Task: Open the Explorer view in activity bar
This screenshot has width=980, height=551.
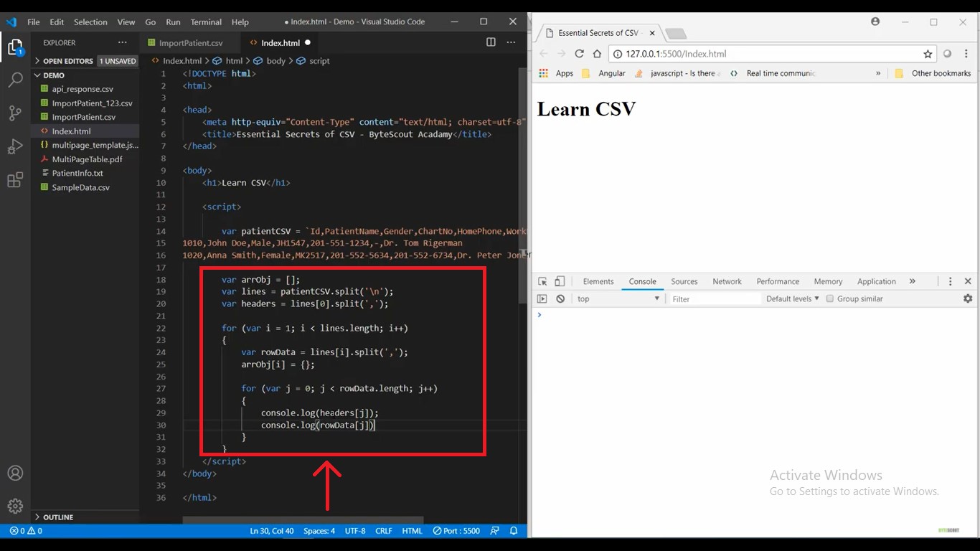Action: (x=15, y=48)
